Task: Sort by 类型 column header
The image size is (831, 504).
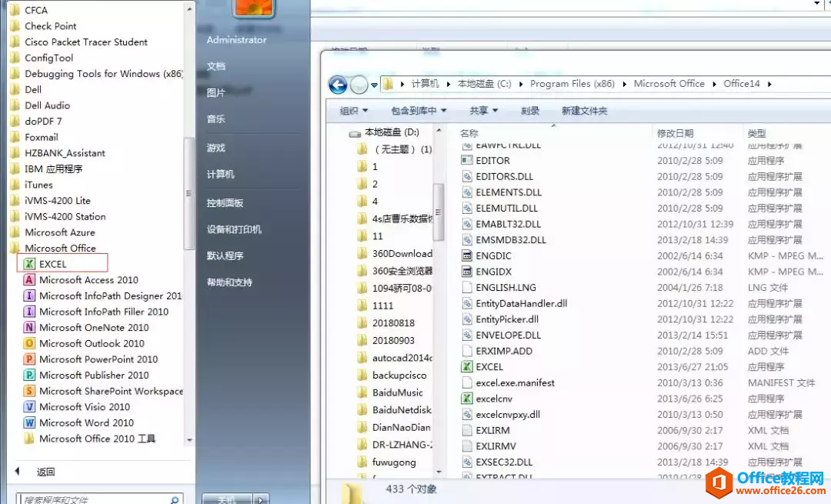Action: coord(757,133)
